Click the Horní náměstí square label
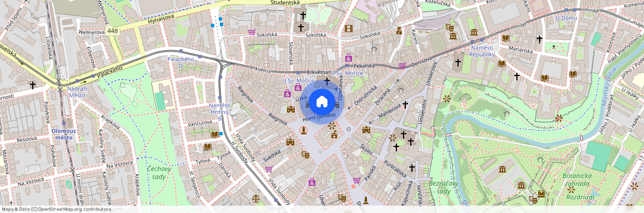Image resolution: width=644 pixels, height=213 pixels. [319, 118]
